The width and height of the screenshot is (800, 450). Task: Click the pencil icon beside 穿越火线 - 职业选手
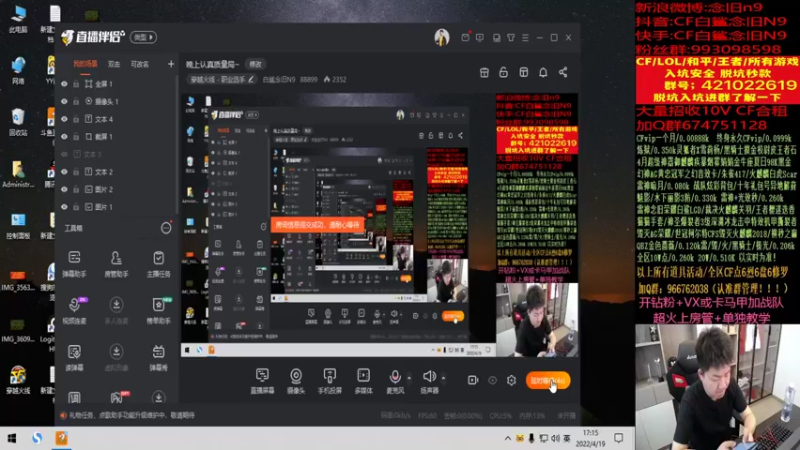(251, 80)
